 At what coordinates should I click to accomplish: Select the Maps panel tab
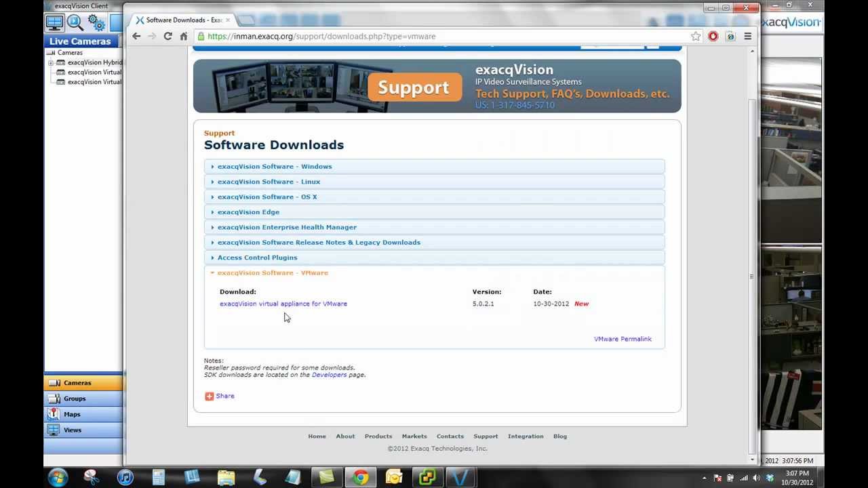[x=83, y=414]
